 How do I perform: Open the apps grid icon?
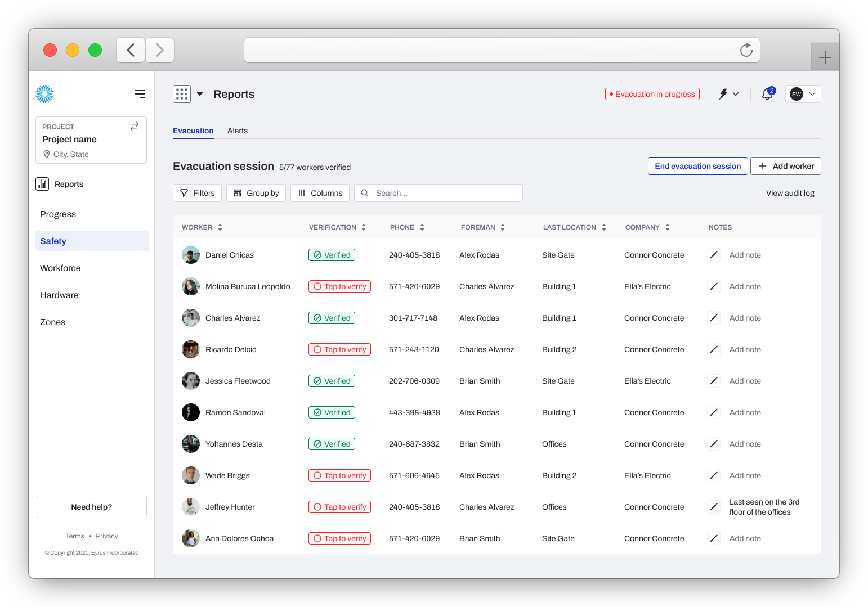point(182,94)
